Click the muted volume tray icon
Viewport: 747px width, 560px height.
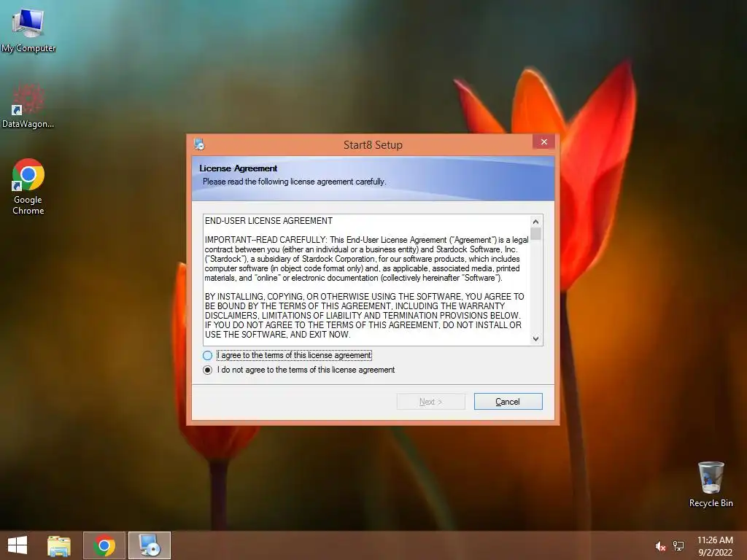(x=659, y=546)
